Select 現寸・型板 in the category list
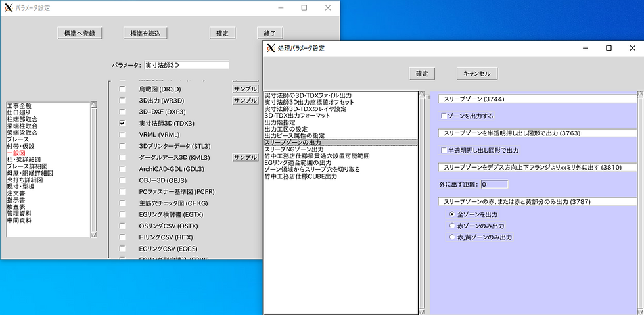644x315 pixels. [20, 186]
